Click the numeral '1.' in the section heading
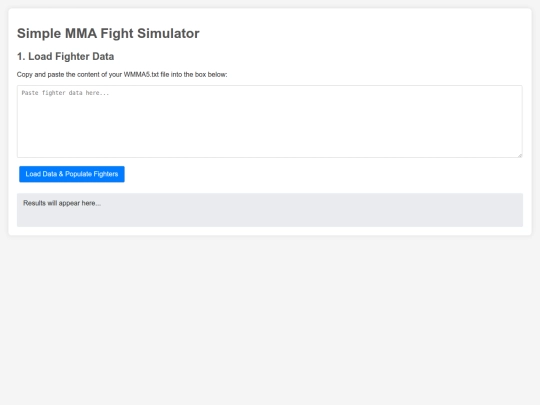 click(x=21, y=56)
